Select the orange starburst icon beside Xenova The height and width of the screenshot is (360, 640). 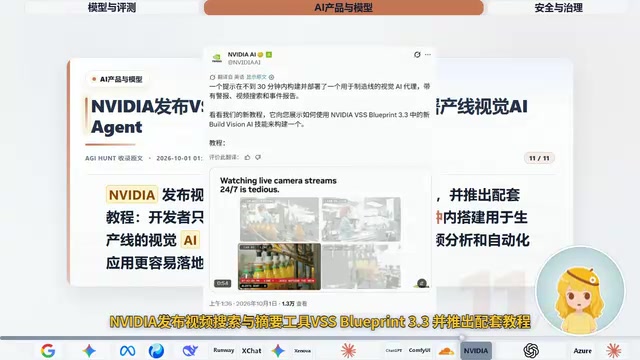348,351
